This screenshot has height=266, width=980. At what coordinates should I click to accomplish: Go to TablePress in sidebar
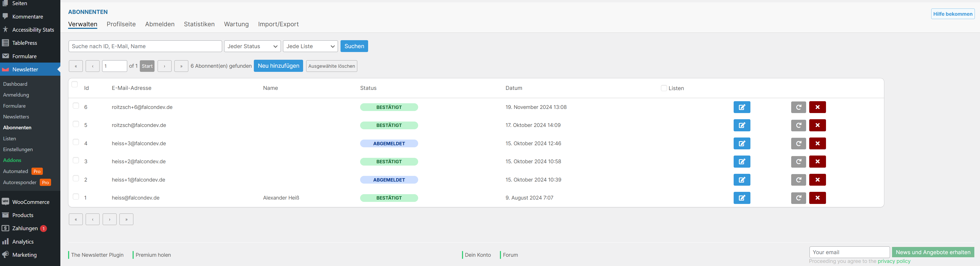pyautogui.click(x=24, y=43)
